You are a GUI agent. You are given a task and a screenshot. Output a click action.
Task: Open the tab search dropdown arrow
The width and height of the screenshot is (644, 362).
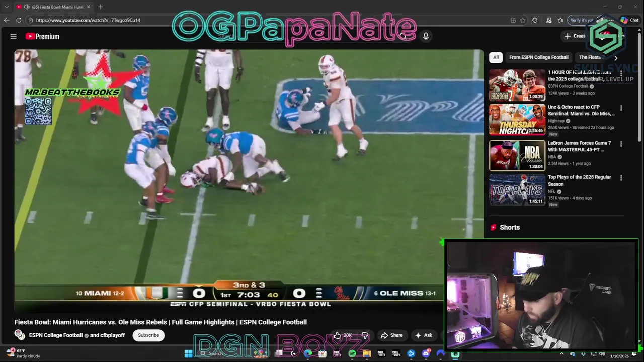pos(7,7)
